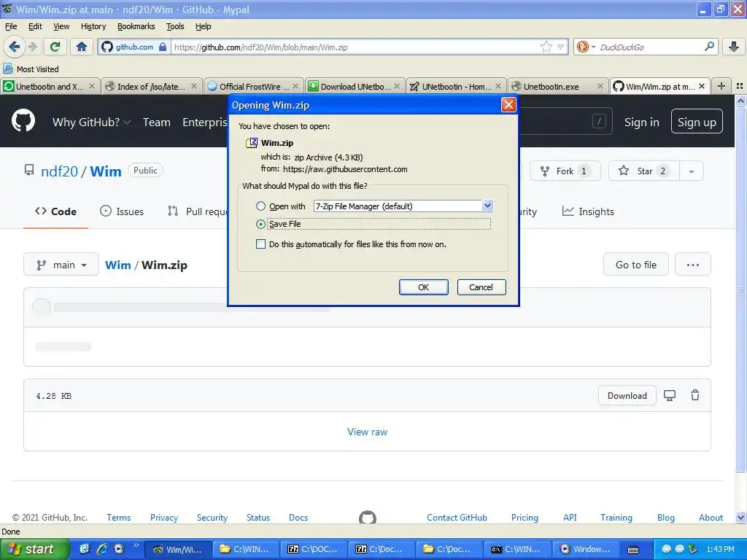Open the three-dots more options button
The width and height of the screenshot is (747, 560).
(693, 264)
